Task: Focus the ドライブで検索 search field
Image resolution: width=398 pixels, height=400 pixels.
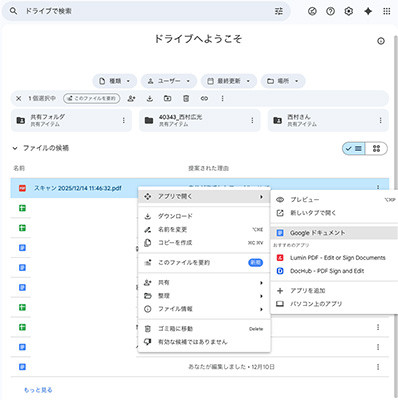Action: click(x=147, y=11)
